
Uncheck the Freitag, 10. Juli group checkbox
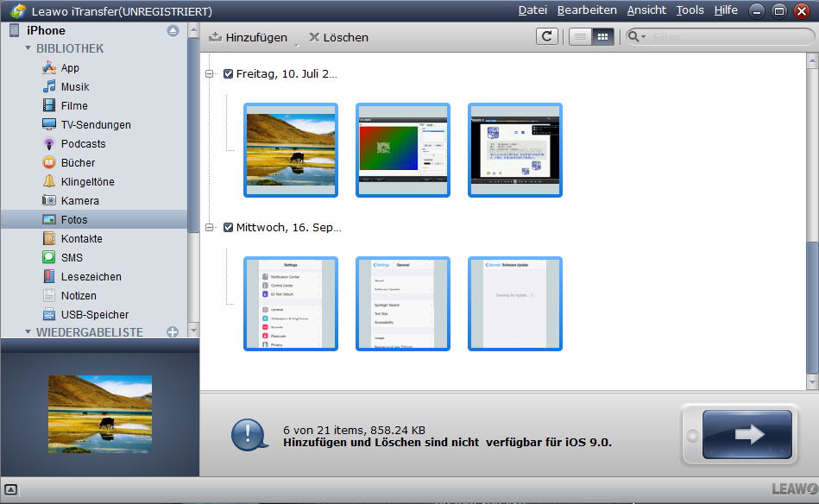[x=228, y=74]
